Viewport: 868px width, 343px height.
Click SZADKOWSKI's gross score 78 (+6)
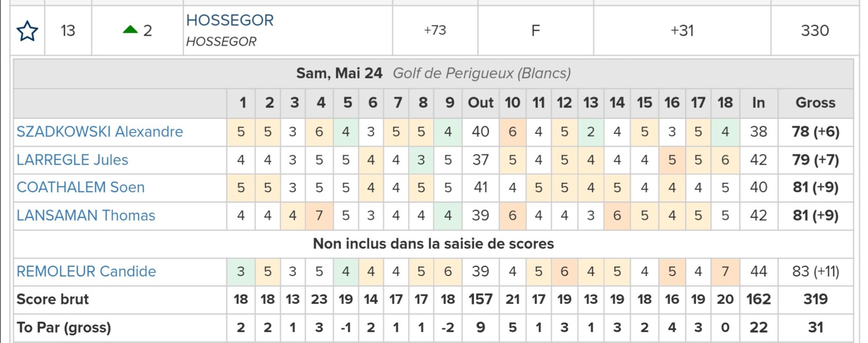coord(815,132)
